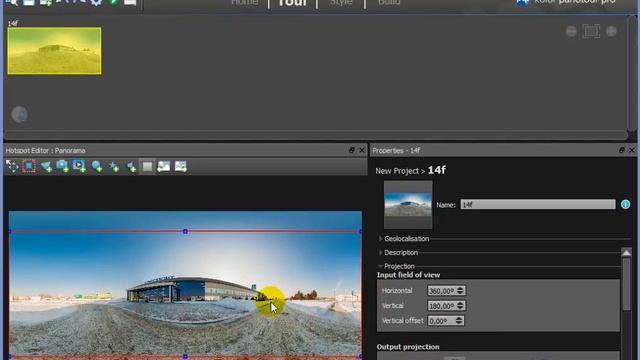Adjust Horizontal field stepper arrows
This screenshot has height=360, width=640.
(x=460, y=291)
